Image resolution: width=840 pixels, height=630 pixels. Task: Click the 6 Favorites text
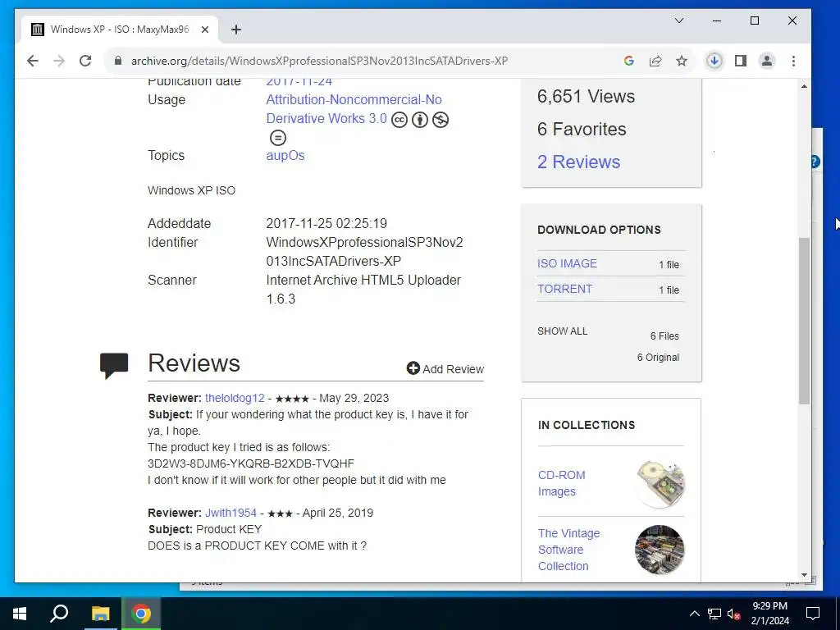[582, 129]
